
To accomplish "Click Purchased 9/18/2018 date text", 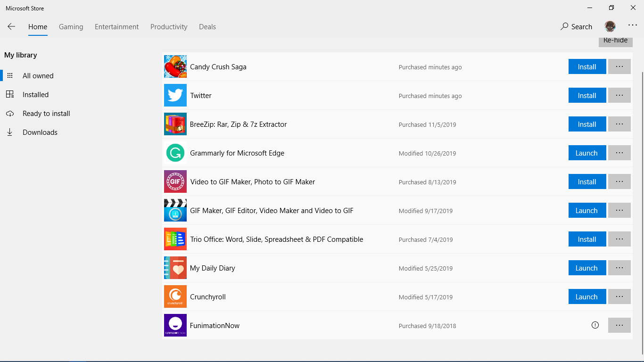I will [x=427, y=326].
